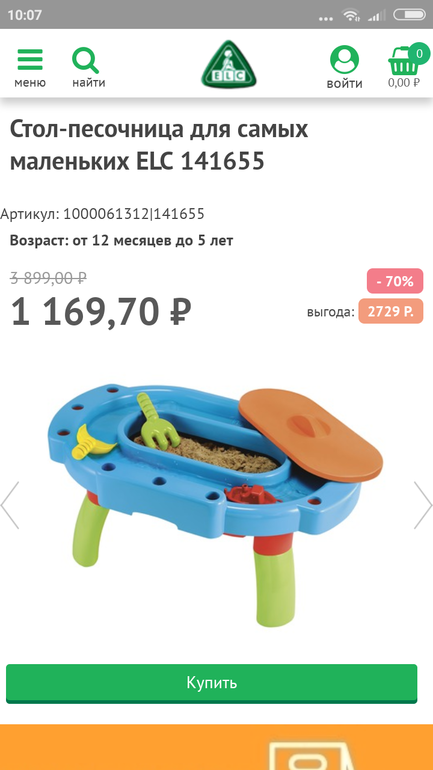The height and width of the screenshot is (770, 433).
Task: Tap the price 1 169,70 ₽
Action: (101, 312)
